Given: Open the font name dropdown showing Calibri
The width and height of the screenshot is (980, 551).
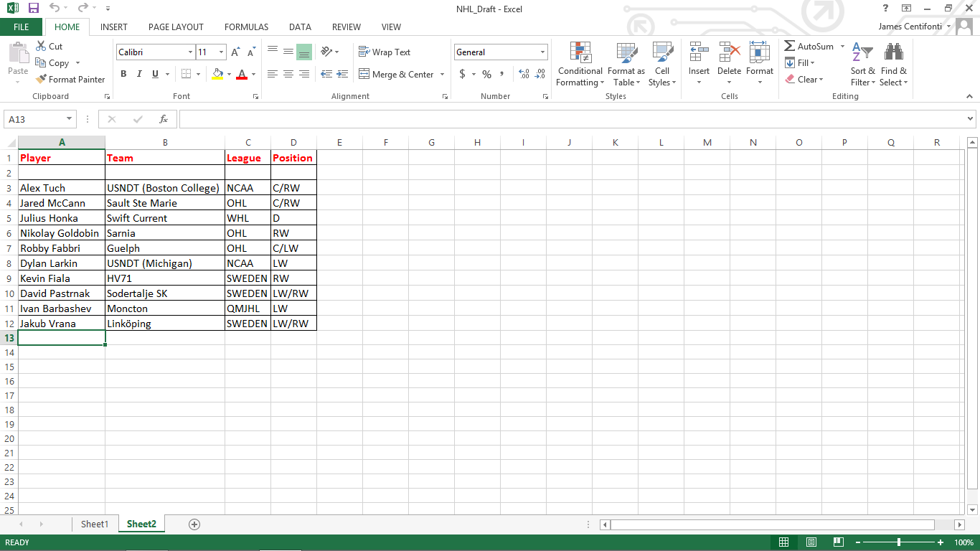Looking at the screenshot, I should (x=190, y=52).
